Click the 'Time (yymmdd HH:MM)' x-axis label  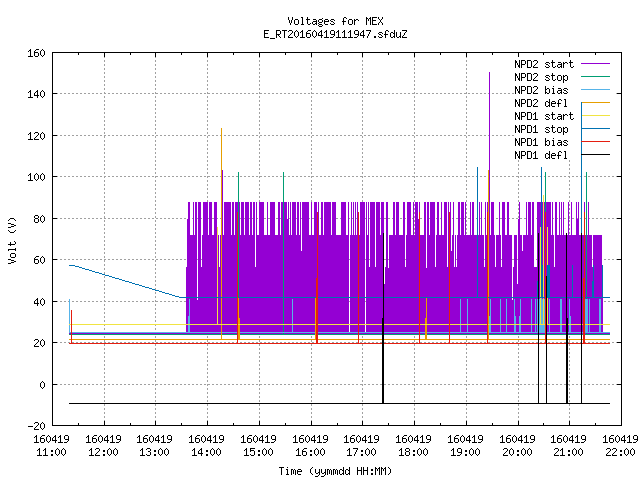335,471
